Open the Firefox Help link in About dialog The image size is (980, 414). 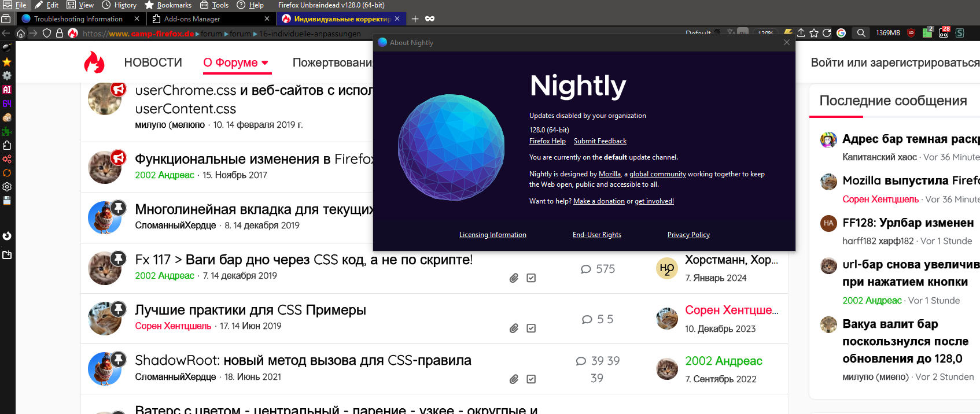tap(547, 141)
